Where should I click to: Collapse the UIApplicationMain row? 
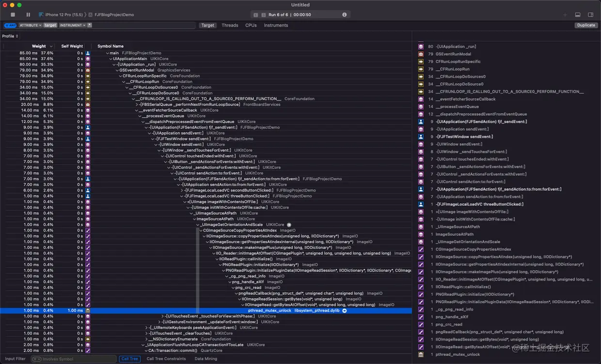pos(111,59)
